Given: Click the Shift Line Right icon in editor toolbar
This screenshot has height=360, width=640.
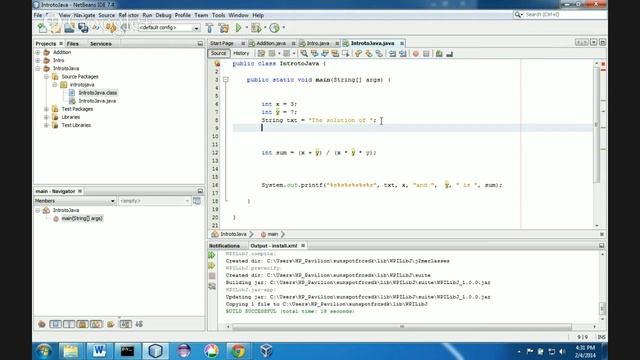Looking at the screenshot, I should tap(403, 53).
